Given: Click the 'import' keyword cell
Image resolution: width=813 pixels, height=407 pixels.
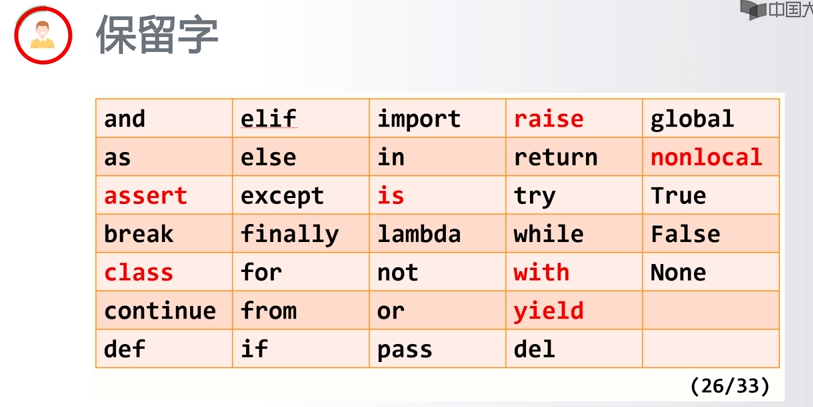Looking at the screenshot, I should [437, 119].
